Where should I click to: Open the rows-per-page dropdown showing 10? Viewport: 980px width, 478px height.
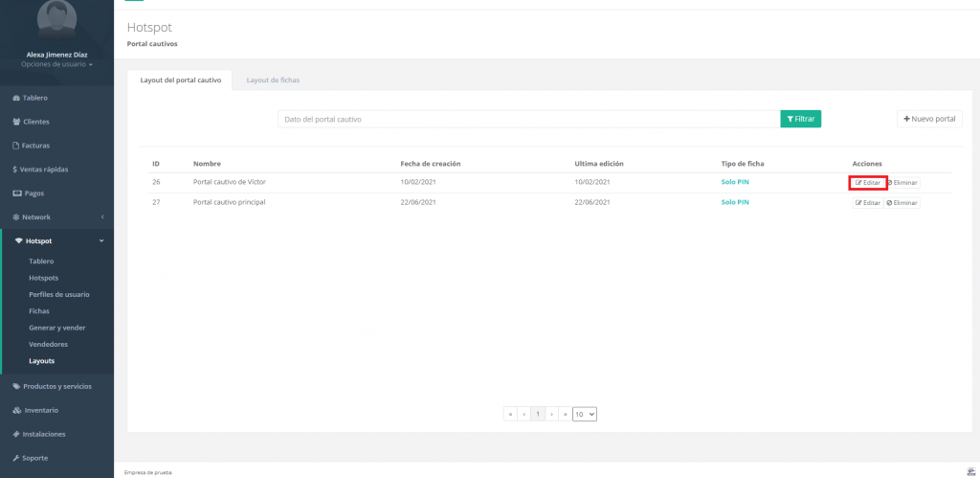coord(585,414)
